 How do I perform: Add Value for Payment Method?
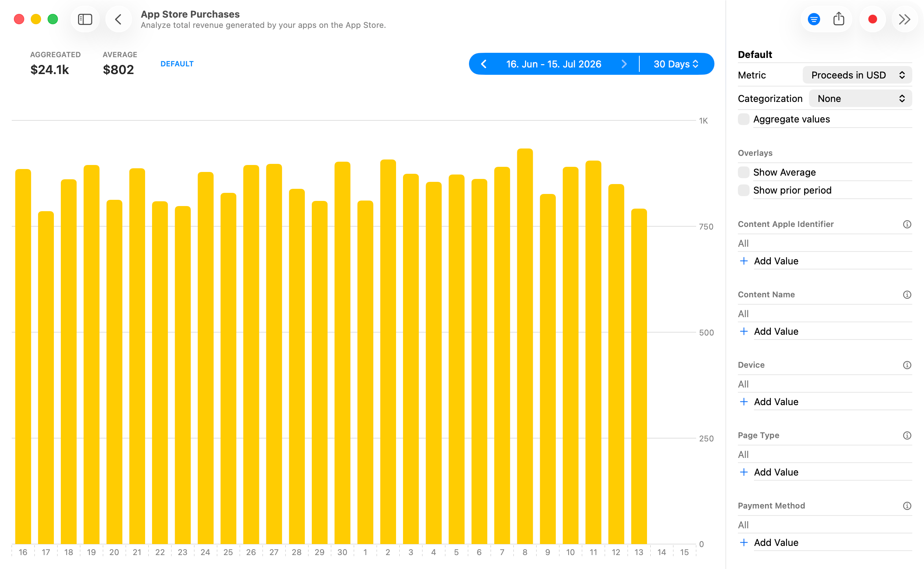tap(776, 542)
